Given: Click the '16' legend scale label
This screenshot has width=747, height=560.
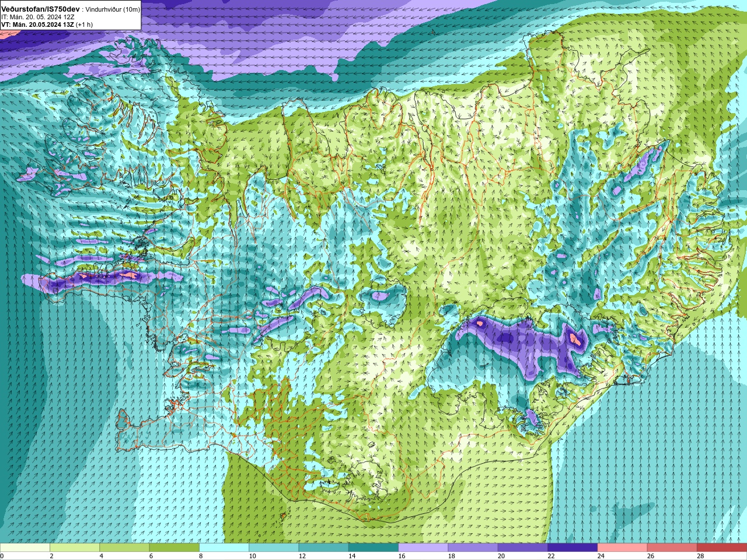Looking at the screenshot, I should pos(402,556).
